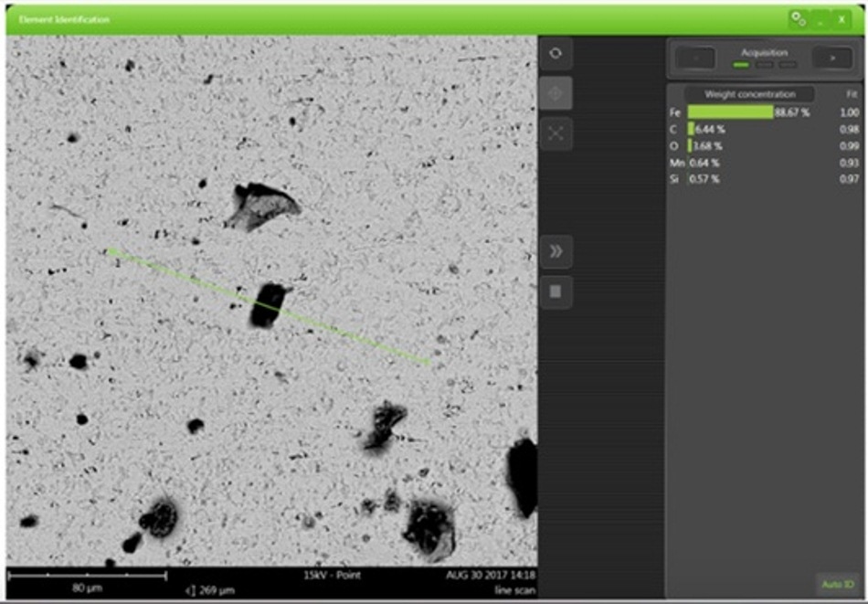Click the circular refresh-arrows tool icon
The image size is (868, 604).
coord(556,54)
